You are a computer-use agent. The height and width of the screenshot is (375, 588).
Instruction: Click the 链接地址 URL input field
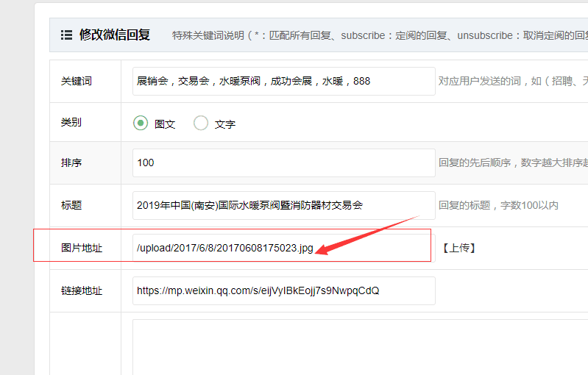coord(283,290)
